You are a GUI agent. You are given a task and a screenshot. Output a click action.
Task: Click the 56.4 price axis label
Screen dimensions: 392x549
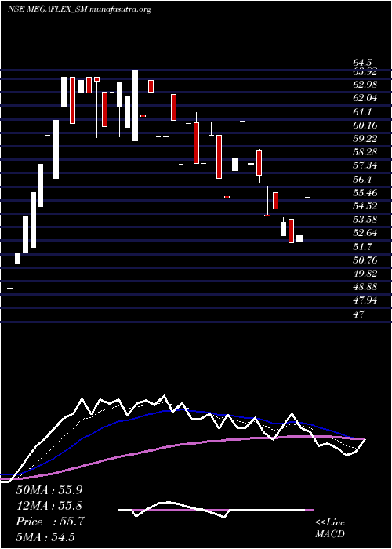(x=362, y=180)
